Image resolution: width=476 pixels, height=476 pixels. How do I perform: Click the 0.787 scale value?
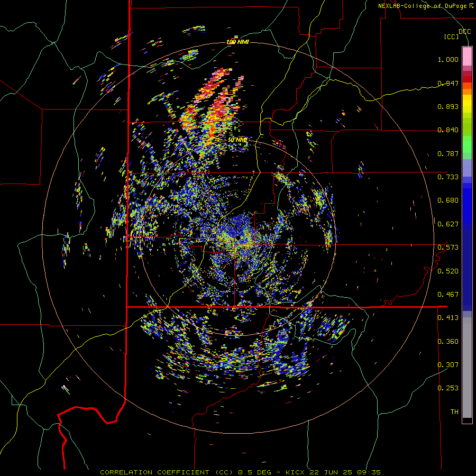point(448,153)
